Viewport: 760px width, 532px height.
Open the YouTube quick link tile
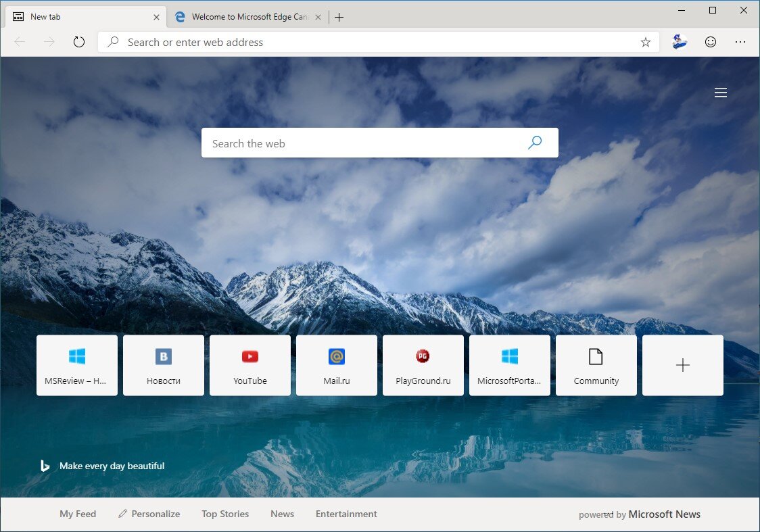(x=250, y=365)
